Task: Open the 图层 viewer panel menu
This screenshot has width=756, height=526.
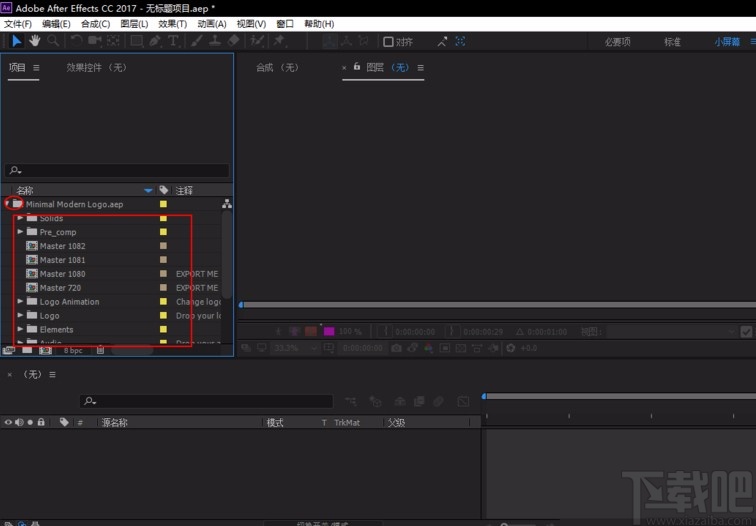Action: click(x=420, y=68)
